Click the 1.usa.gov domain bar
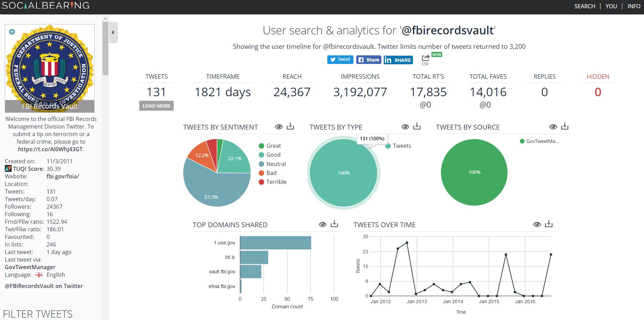Screen dimensions: 644x320 pos(275,243)
